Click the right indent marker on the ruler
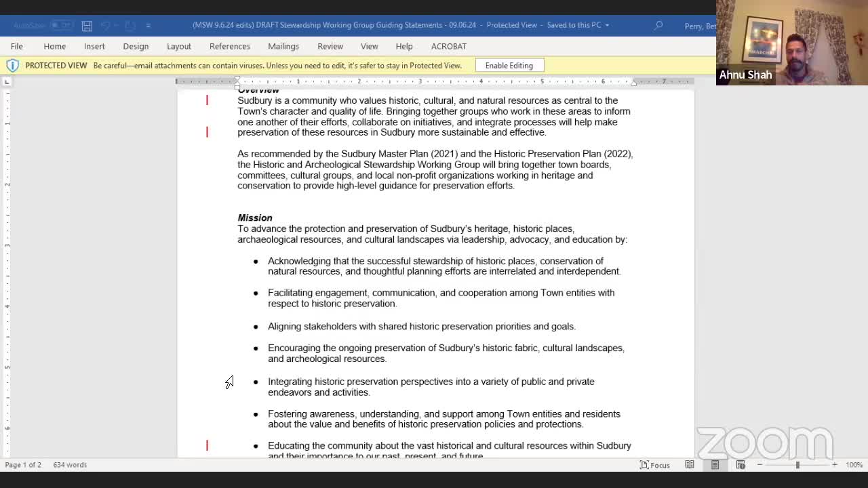The image size is (868, 488). (x=633, y=83)
